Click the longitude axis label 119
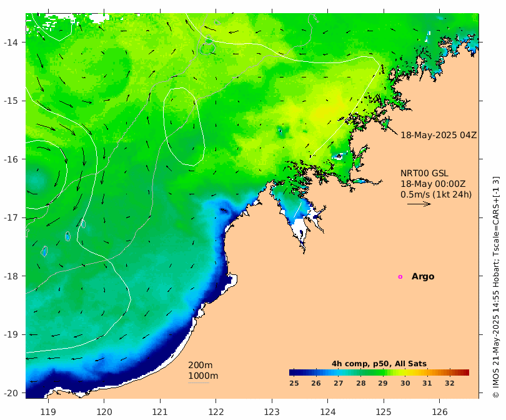The height and width of the screenshot is (420, 506). (x=48, y=412)
